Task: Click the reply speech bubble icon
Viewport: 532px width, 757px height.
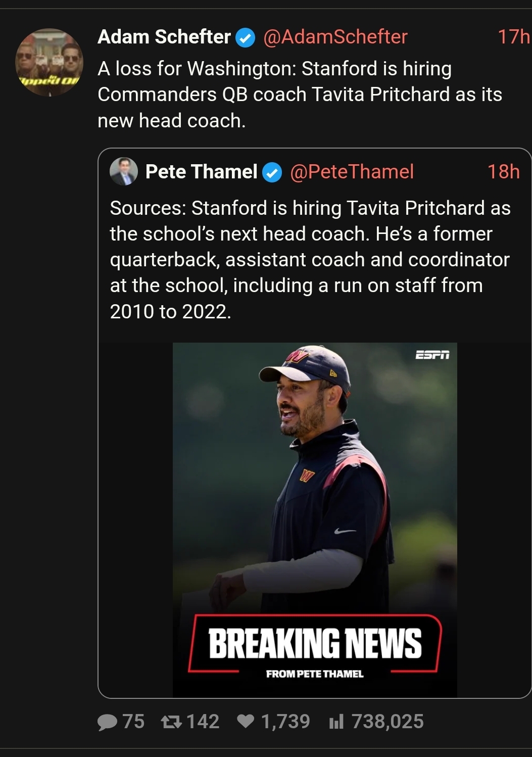Action: [x=107, y=722]
